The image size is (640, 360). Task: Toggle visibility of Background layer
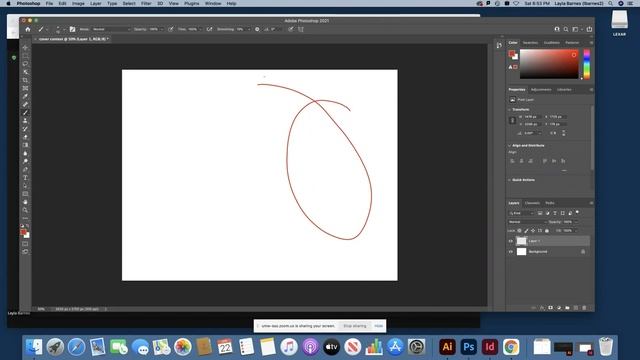[x=511, y=252]
